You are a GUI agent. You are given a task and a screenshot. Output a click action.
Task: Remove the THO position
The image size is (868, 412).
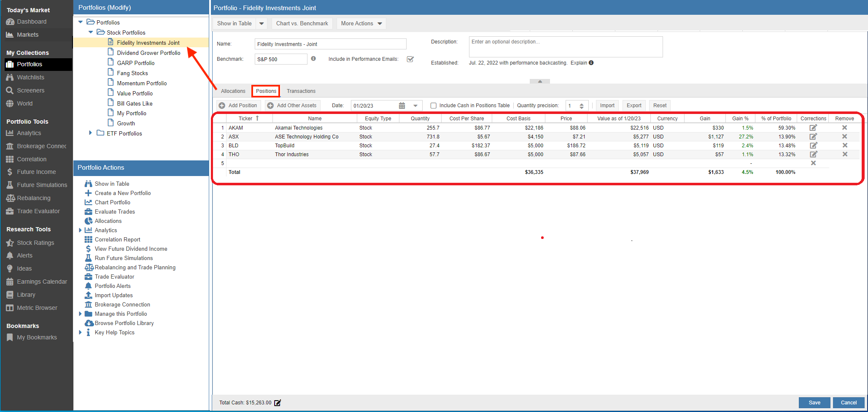pyautogui.click(x=845, y=154)
